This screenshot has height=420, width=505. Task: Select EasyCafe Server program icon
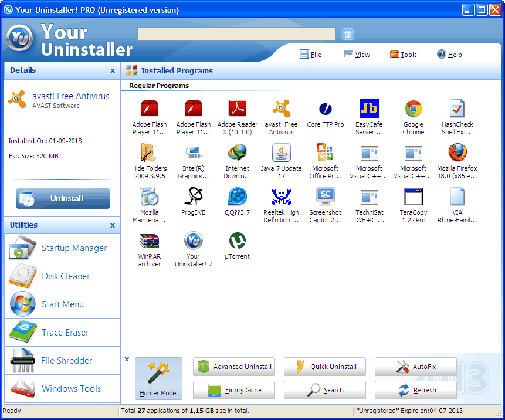(369, 109)
